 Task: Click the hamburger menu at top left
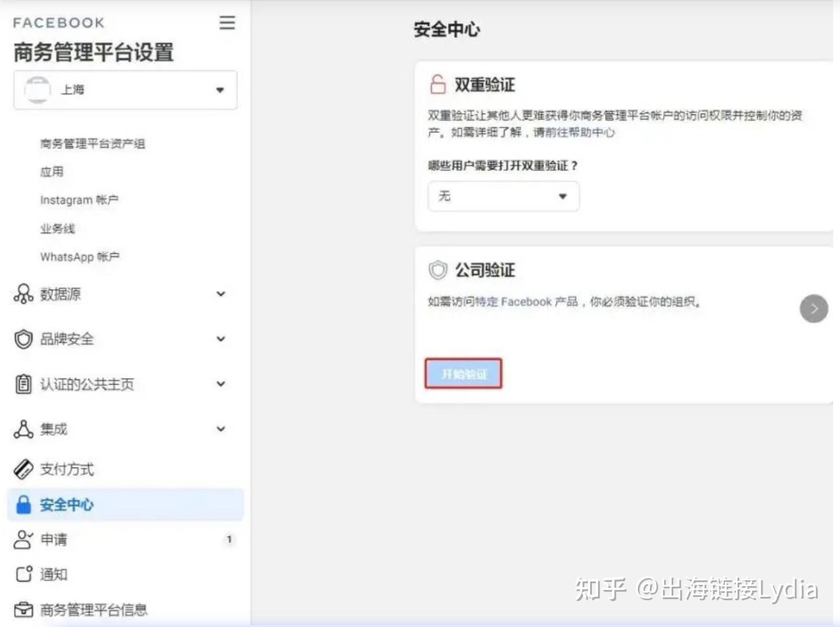coord(227,23)
